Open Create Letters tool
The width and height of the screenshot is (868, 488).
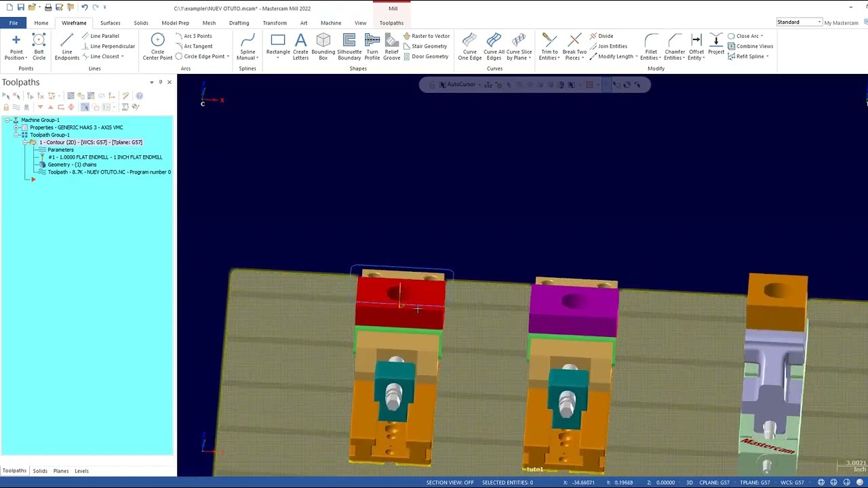[300, 47]
